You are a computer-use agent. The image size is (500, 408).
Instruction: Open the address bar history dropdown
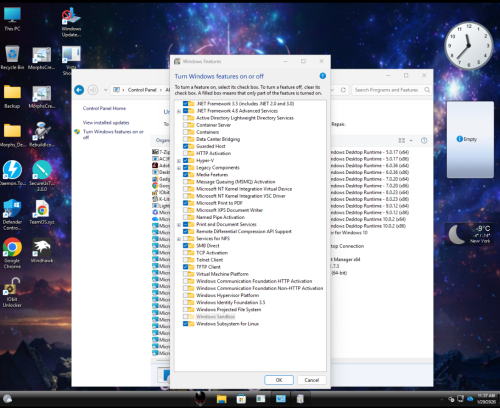pyautogui.click(x=332, y=90)
